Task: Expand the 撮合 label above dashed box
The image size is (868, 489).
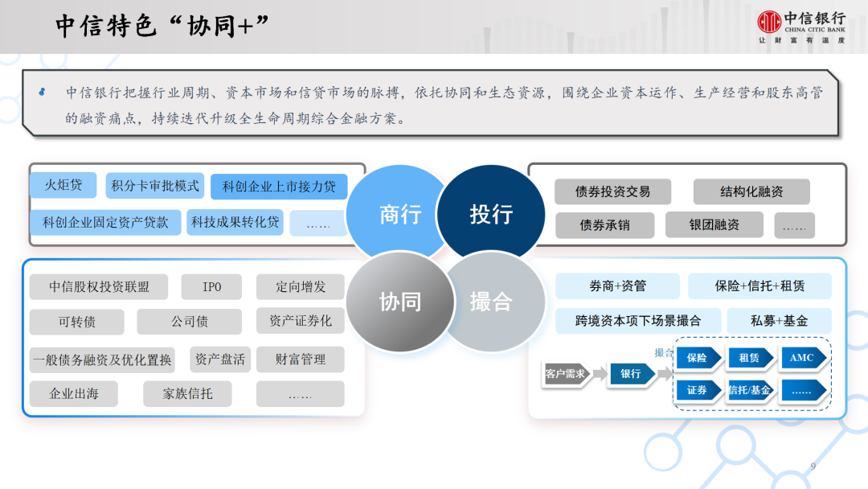Action: click(663, 351)
